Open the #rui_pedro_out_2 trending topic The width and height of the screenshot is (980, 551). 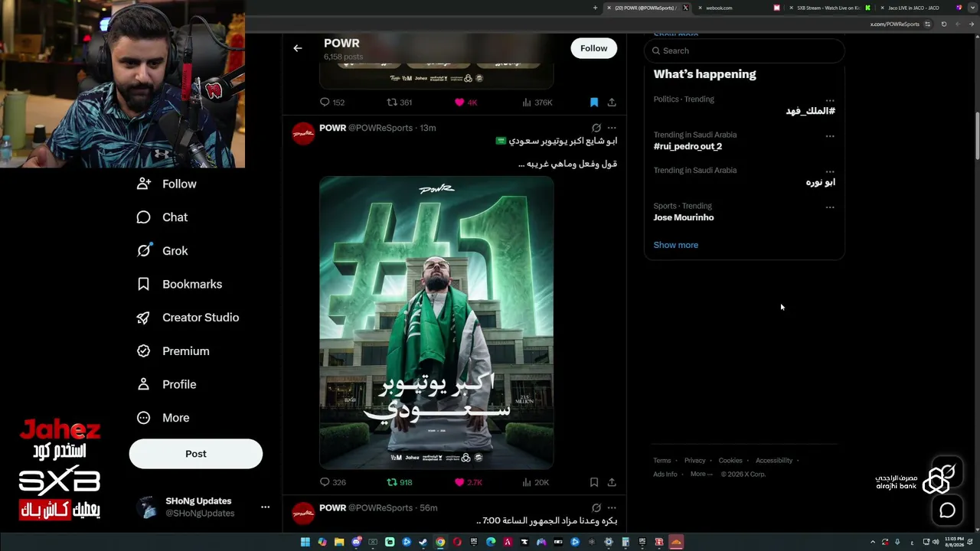pos(688,146)
